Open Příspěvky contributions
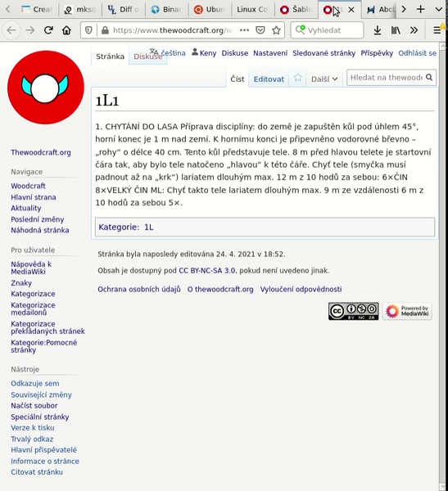The width and height of the screenshot is (448, 491). tap(377, 53)
